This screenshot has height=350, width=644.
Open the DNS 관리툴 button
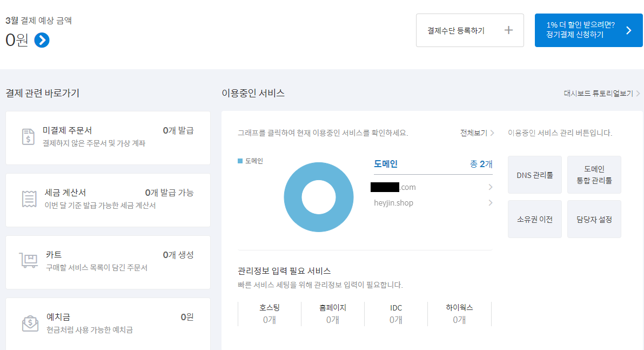(x=534, y=175)
